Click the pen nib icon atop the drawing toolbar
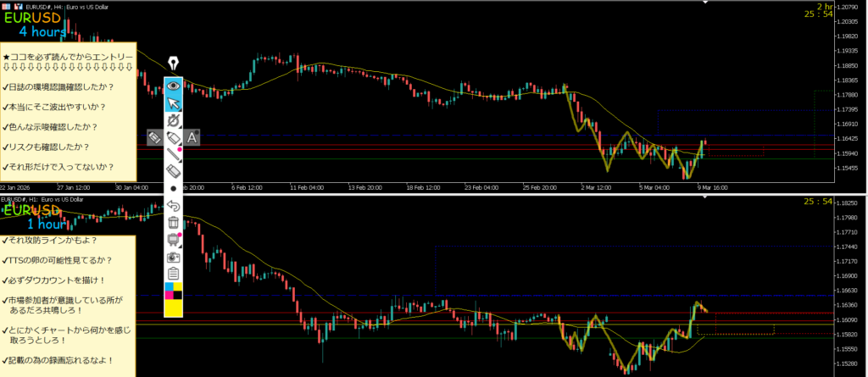The width and height of the screenshot is (868, 377). pyautogui.click(x=174, y=64)
